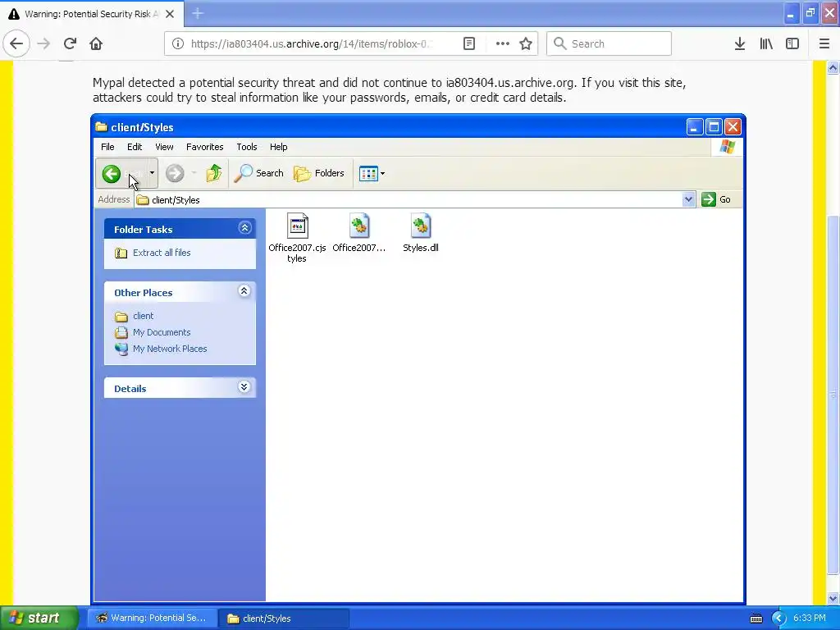
Task: Collapse the Other Places panel
Action: pyautogui.click(x=244, y=291)
